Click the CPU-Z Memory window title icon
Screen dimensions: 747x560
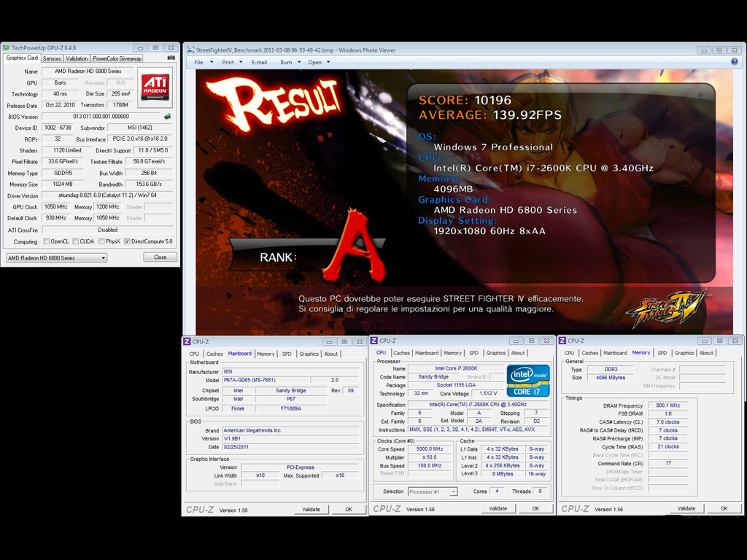pyautogui.click(x=562, y=341)
